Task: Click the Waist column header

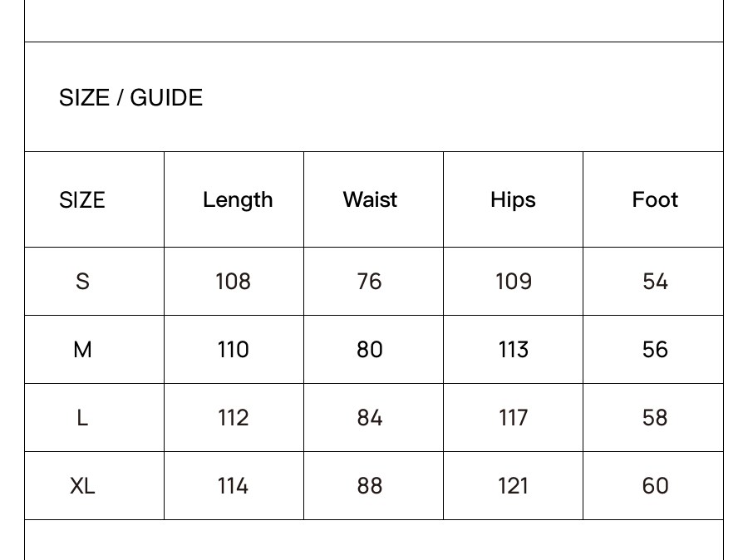Action: [x=370, y=199]
